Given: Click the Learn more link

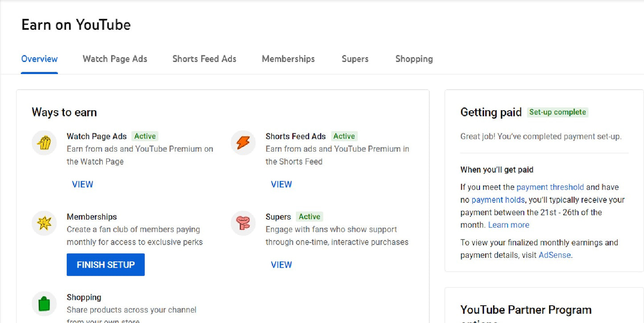Looking at the screenshot, I should 509,225.
